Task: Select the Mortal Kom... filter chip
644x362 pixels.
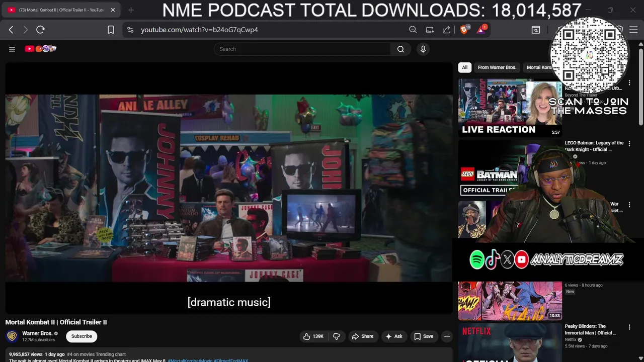Action: [538, 67]
